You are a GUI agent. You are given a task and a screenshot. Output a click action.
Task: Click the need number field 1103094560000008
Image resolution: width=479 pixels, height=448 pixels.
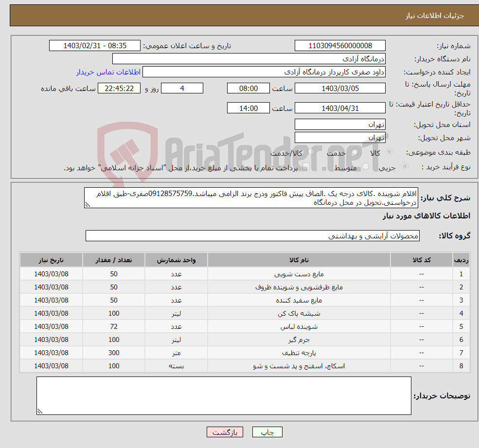[x=340, y=46]
